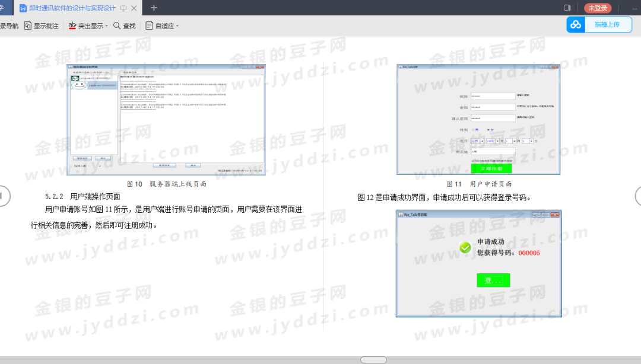The image size is (641, 364).
Task: Click the sentence starting 图 12 是申请成功界面
Action: tap(445, 198)
